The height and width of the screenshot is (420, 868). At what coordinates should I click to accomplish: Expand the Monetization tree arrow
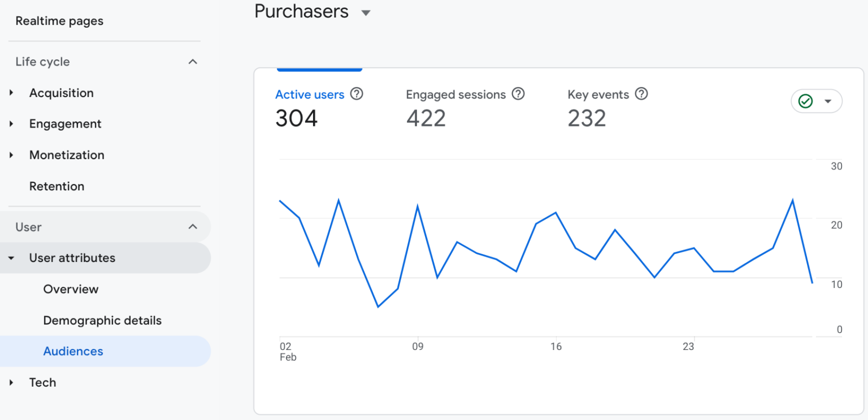click(11, 155)
